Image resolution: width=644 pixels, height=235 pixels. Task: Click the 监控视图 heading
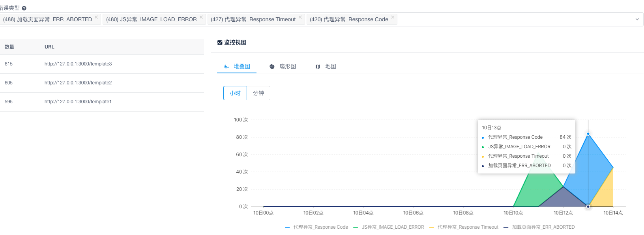[x=235, y=43]
